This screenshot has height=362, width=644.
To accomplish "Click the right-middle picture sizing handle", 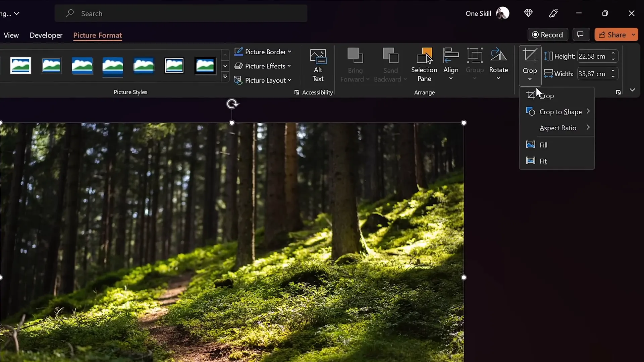I will 464,277.
